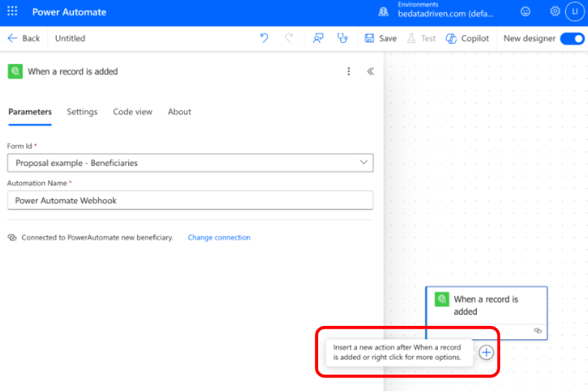Open the user account avatar
This screenshot has height=392, width=588.
[575, 12]
